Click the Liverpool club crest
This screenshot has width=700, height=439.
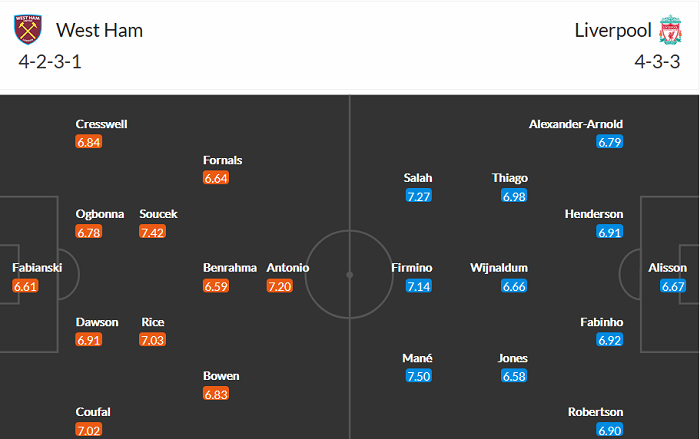click(670, 30)
